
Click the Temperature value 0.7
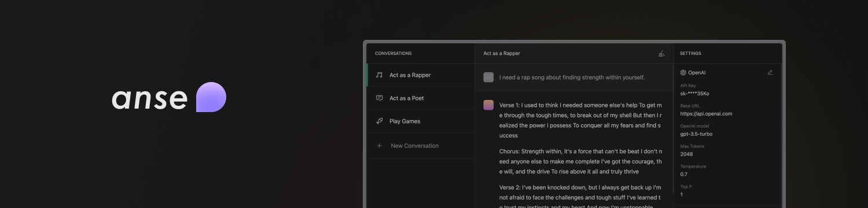coord(684,174)
